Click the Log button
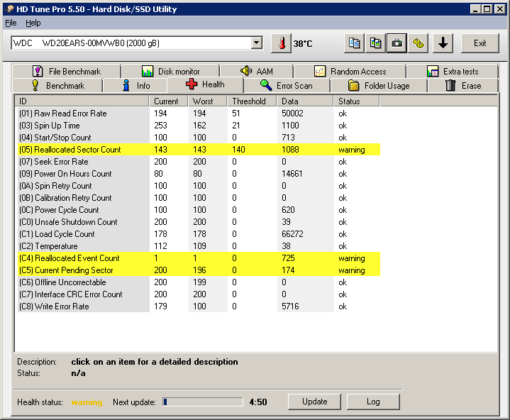The image size is (510, 420). [x=373, y=402]
